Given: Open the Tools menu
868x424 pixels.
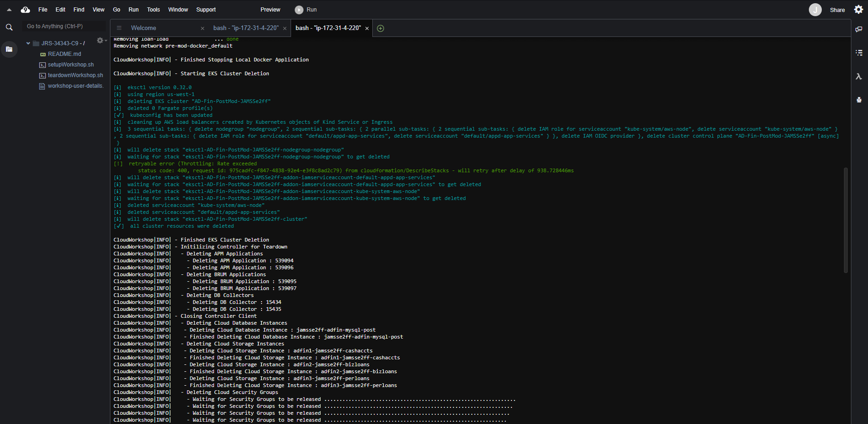Looking at the screenshot, I should tap(153, 10).
